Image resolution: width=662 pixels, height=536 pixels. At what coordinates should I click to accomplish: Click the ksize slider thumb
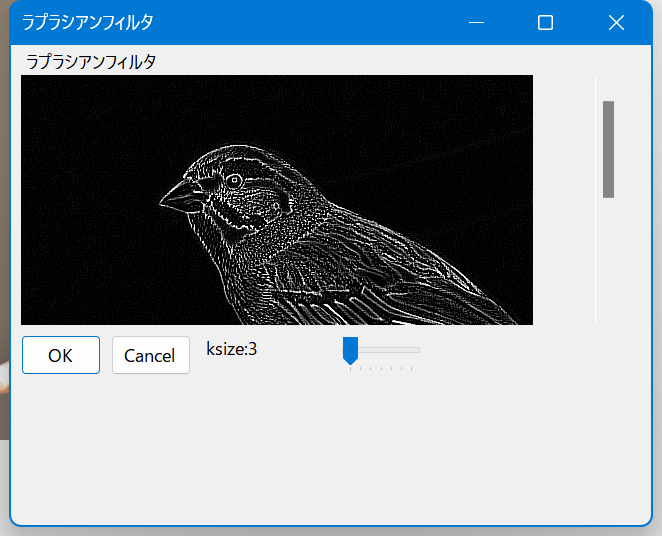click(350, 350)
